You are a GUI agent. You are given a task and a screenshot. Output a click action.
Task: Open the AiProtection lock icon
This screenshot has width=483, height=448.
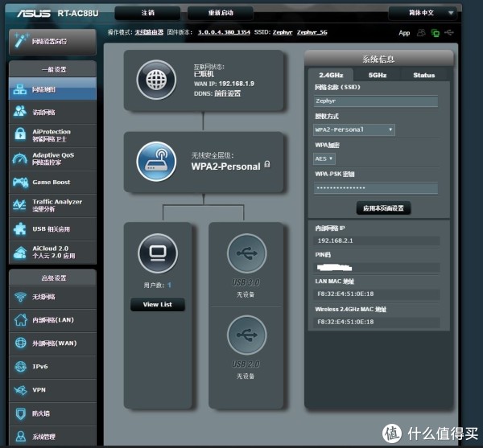tap(20, 134)
